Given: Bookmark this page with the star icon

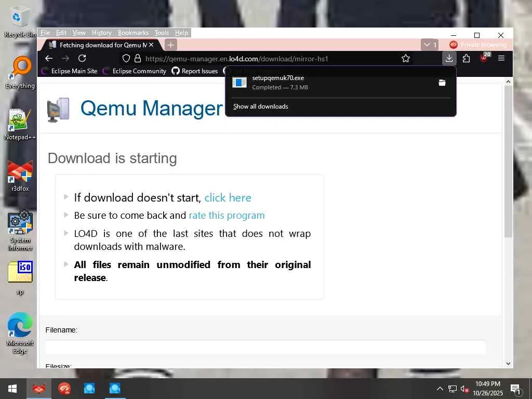Looking at the screenshot, I should point(405,58).
